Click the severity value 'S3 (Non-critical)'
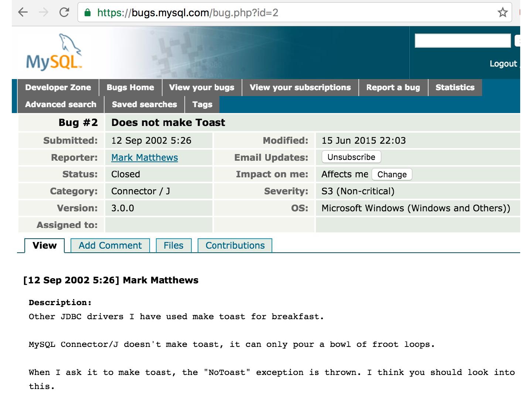 click(358, 191)
